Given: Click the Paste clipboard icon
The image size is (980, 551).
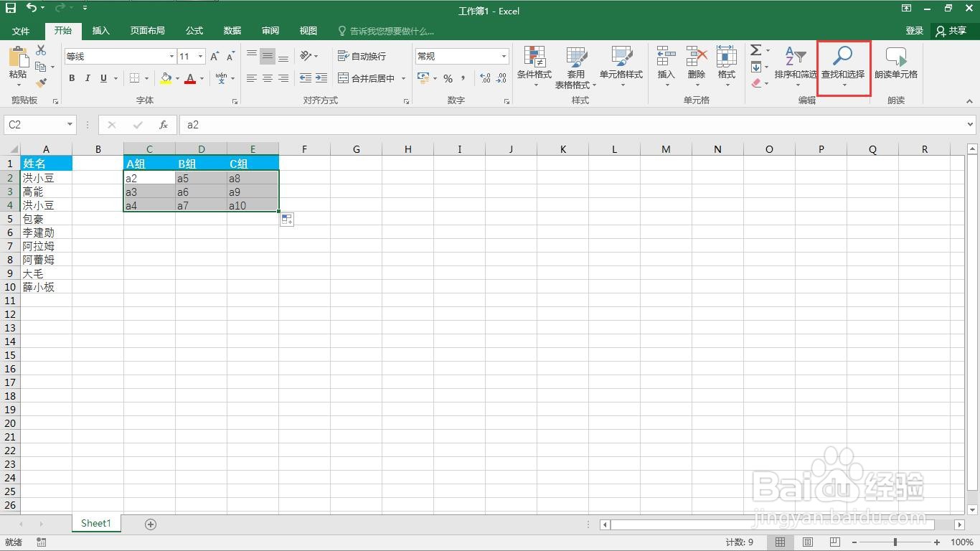Looking at the screenshot, I should 18,57.
